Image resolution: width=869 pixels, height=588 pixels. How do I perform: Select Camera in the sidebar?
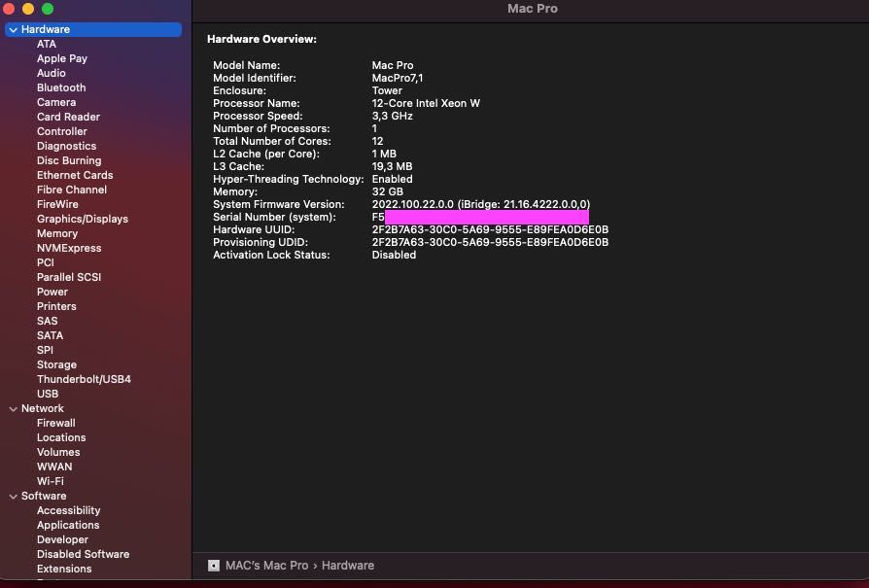click(x=56, y=102)
